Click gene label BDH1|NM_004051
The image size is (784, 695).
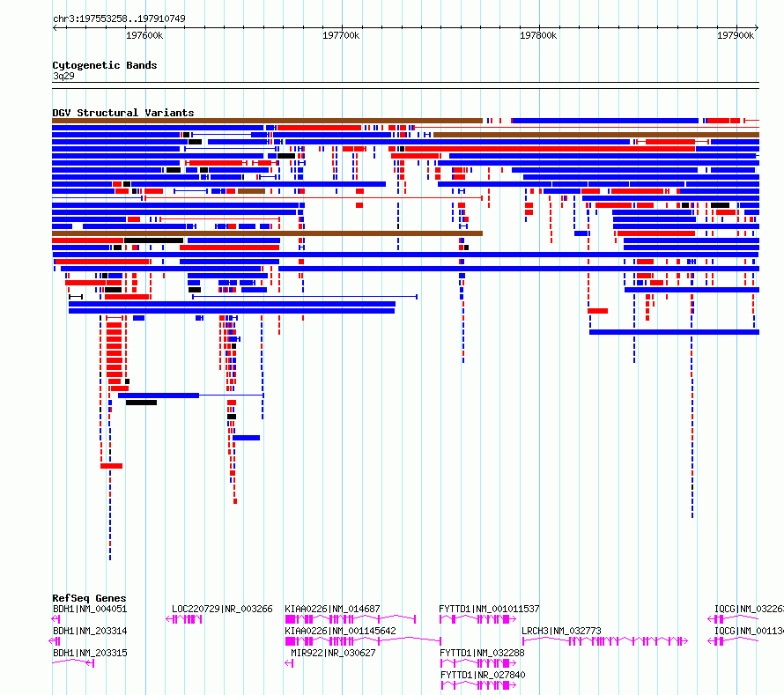pyautogui.click(x=90, y=609)
